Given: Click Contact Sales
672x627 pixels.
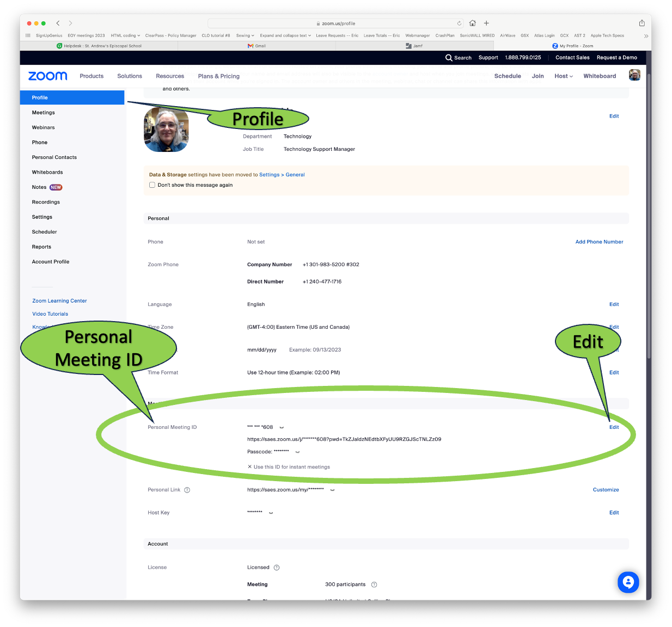Looking at the screenshot, I should 572,58.
